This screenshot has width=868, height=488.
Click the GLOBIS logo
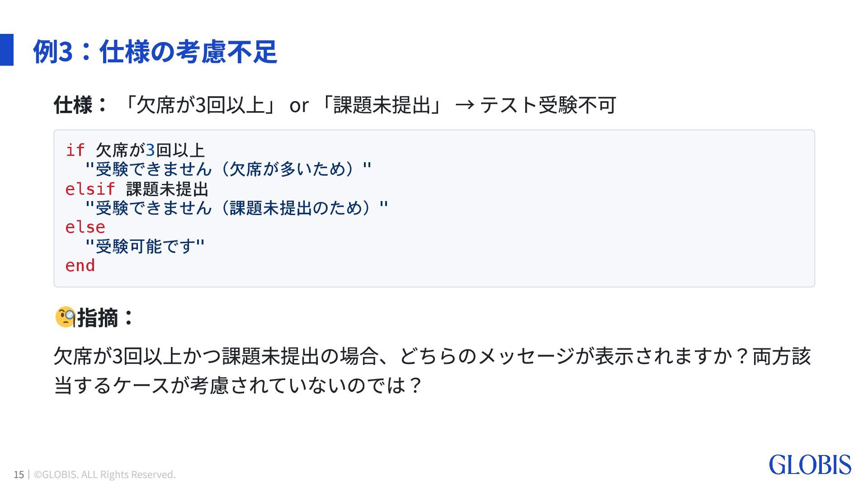[x=810, y=465]
